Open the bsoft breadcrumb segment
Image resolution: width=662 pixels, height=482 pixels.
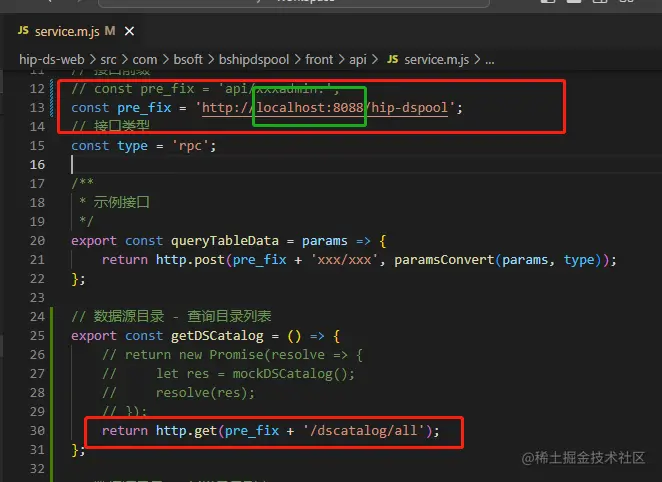188,60
